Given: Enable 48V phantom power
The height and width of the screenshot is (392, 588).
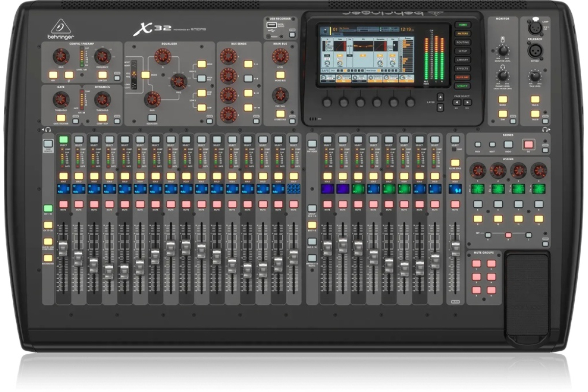Looking at the screenshot, I should coord(53,75).
